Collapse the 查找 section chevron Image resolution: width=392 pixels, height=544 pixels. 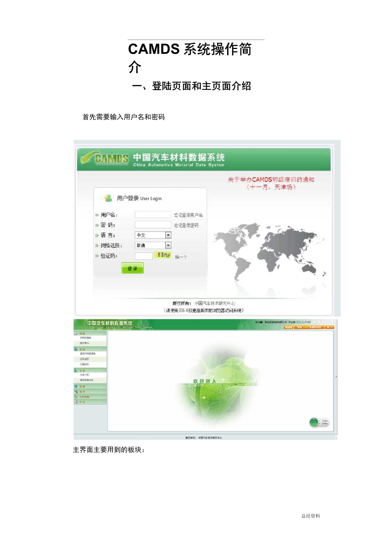pyautogui.click(x=105, y=349)
